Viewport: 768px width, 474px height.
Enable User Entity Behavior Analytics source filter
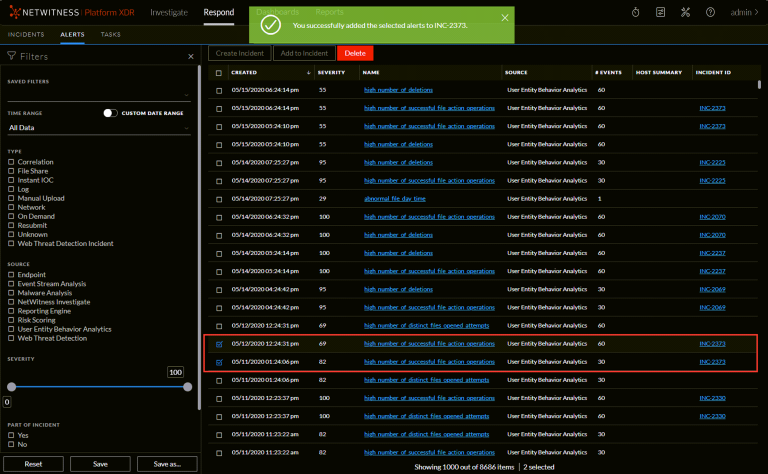(11, 329)
